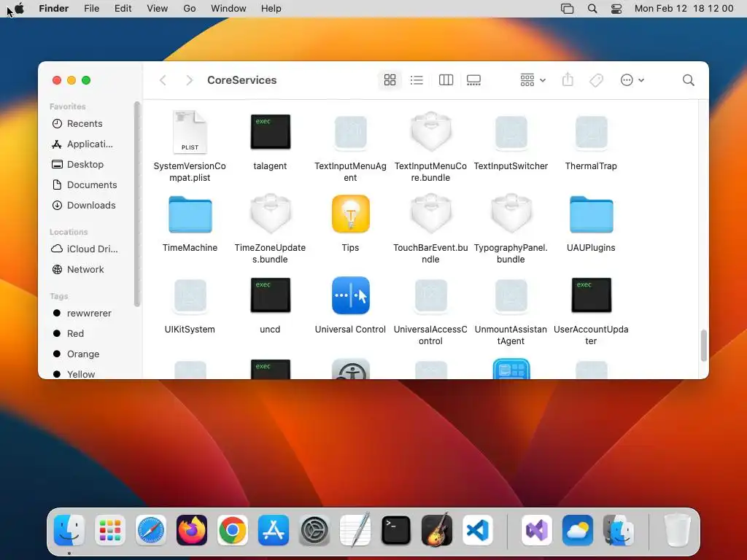Select the UnmountAssistantAgent app icon

pos(511,296)
